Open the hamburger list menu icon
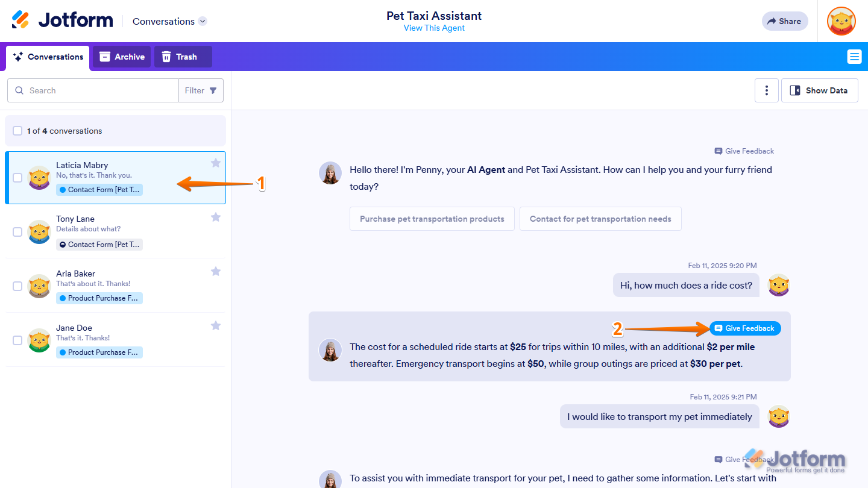Image resolution: width=868 pixels, height=488 pixels. coord(854,57)
